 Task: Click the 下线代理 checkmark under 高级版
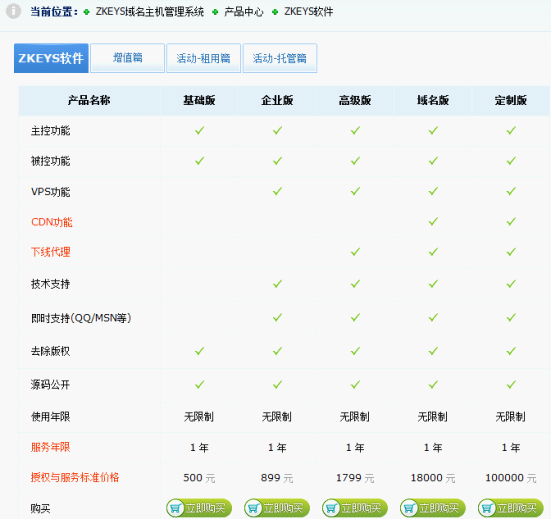coord(355,252)
